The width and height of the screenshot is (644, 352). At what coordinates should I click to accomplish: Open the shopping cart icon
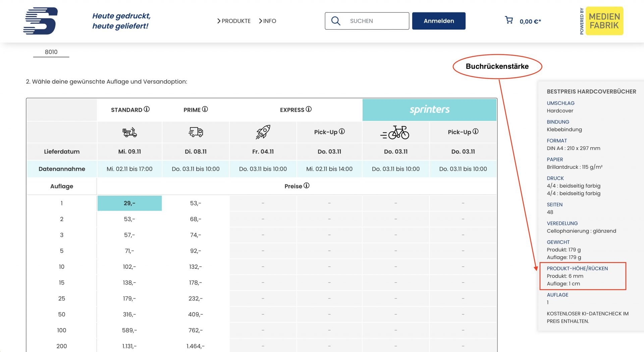pos(509,20)
